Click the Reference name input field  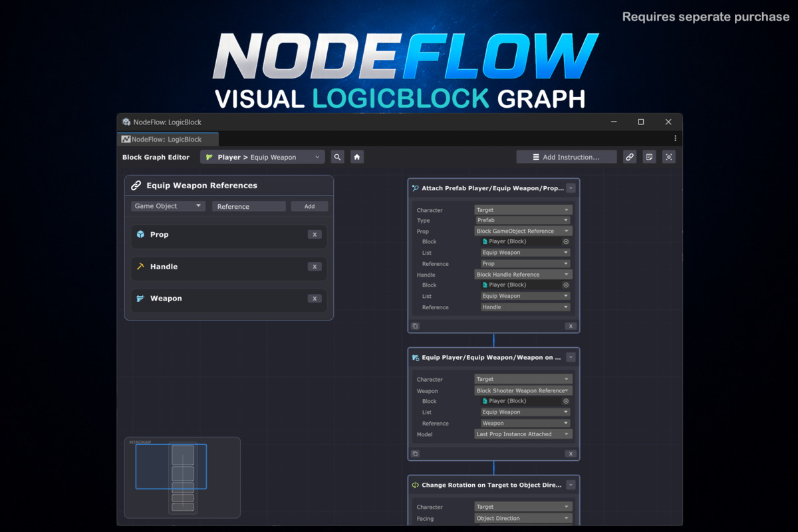tap(249, 206)
